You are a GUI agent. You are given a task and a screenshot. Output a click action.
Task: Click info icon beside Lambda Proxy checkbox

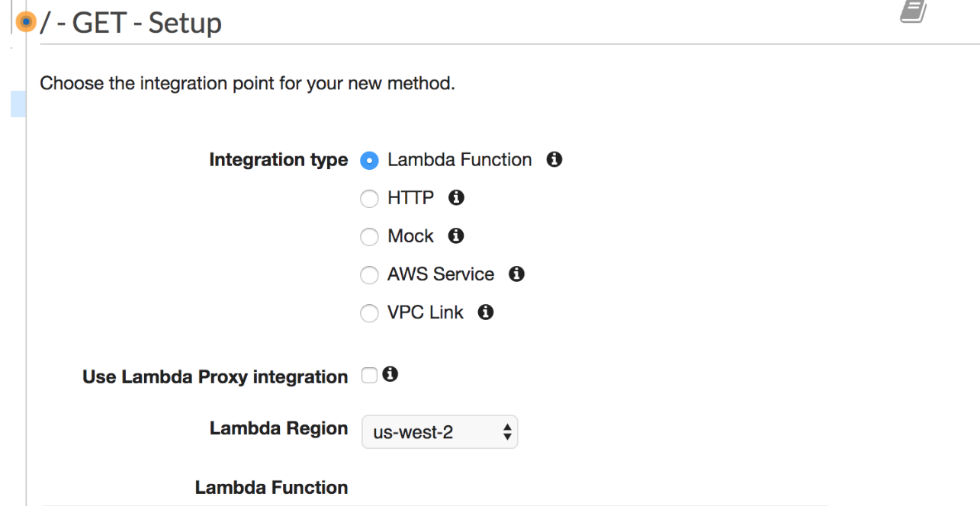[390, 375]
